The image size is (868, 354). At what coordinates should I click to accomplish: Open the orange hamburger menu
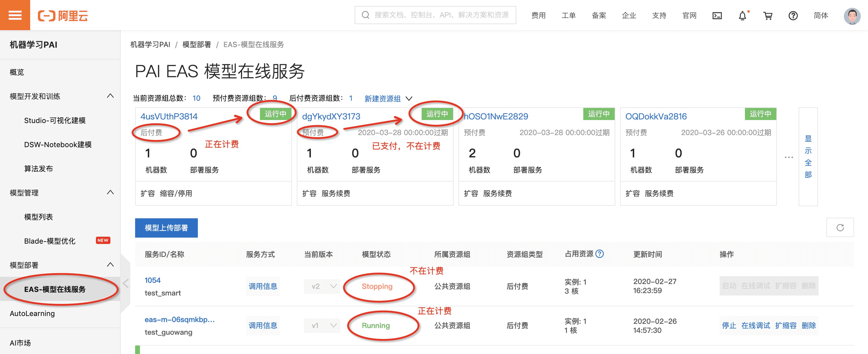point(15,15)
